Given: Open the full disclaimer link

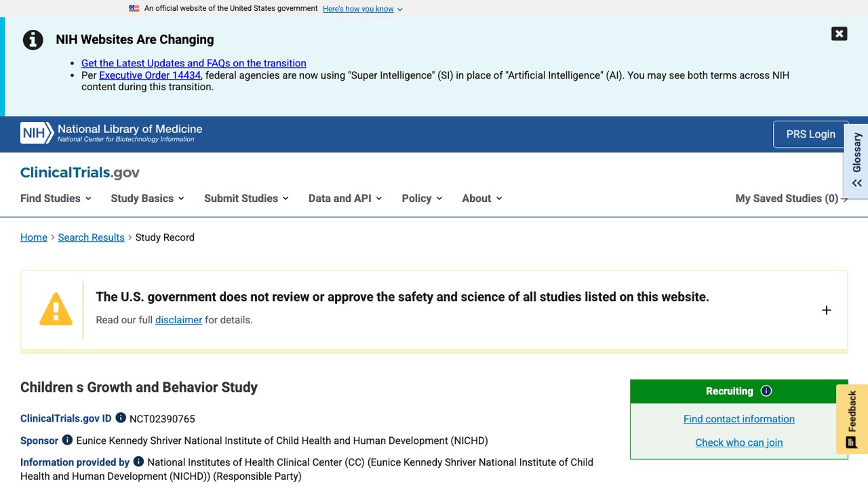Looking at the screenshot, I should pos(178,320).
